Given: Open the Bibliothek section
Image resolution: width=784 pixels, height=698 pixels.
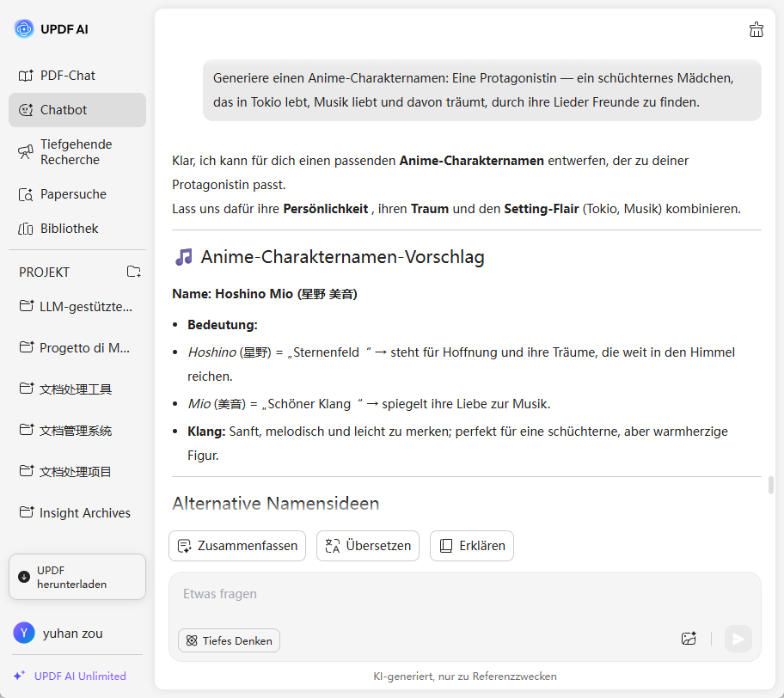Looking at the screenshot, I should [77, 229].
